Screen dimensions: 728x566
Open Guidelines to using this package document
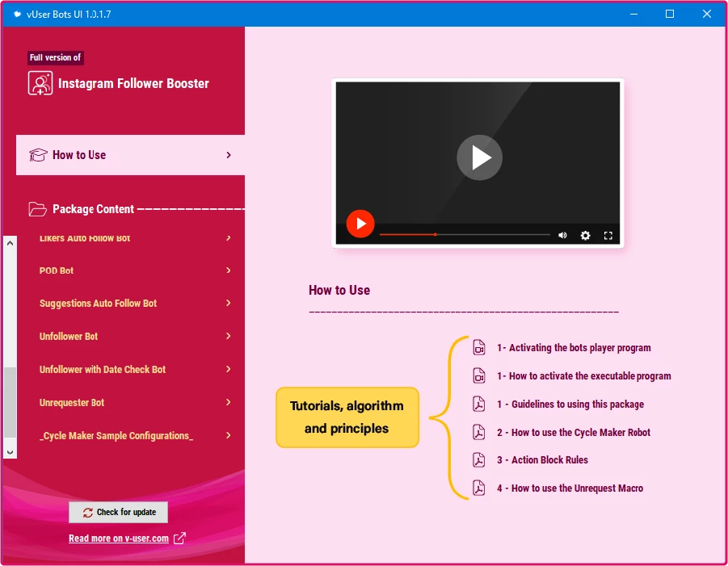pyautogui.click(x=570, y=404)
